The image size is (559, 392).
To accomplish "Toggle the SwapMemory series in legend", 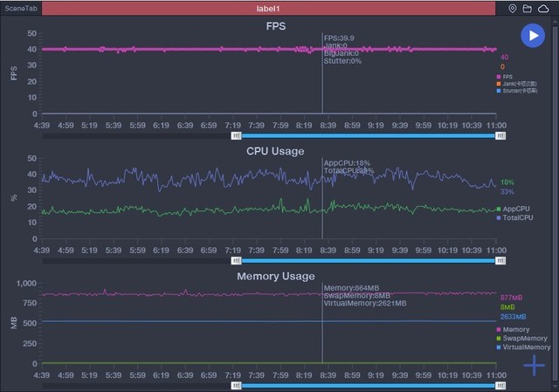I will 522,339.
